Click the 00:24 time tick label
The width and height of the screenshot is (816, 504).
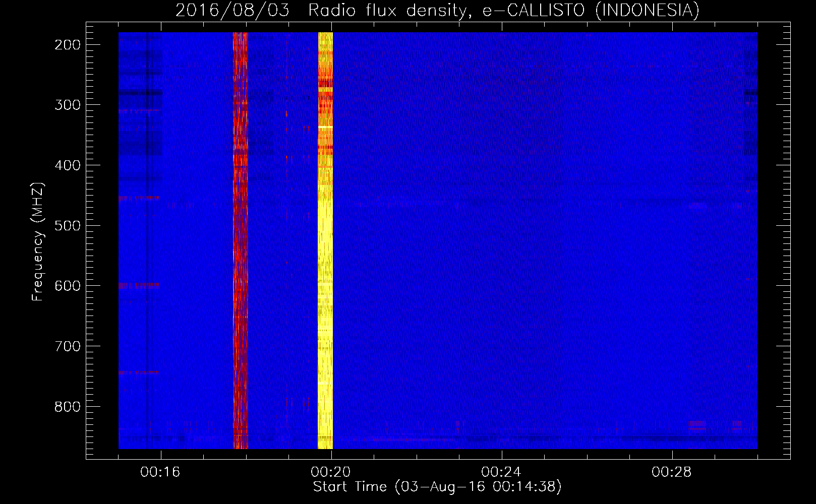[501, 472]
